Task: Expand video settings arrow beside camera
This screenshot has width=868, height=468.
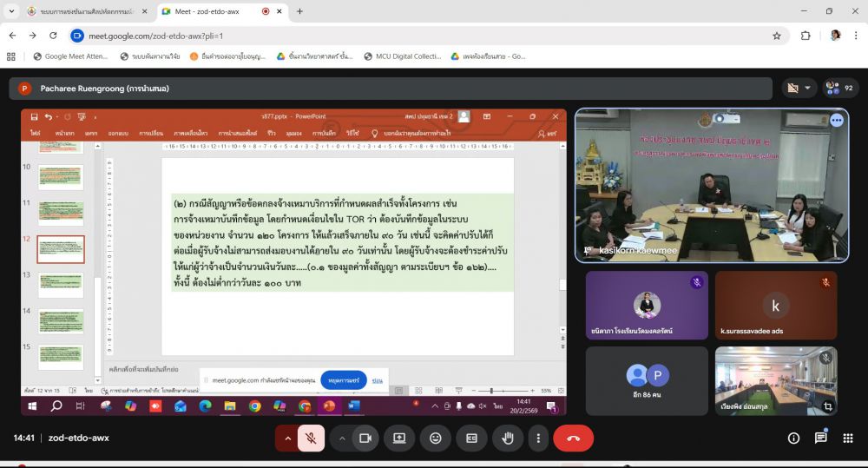Action: (342, 438)
